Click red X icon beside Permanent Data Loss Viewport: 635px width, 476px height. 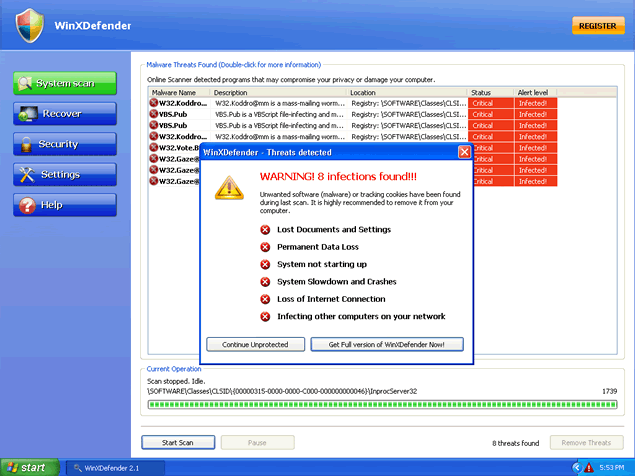(x=265, y=247)
